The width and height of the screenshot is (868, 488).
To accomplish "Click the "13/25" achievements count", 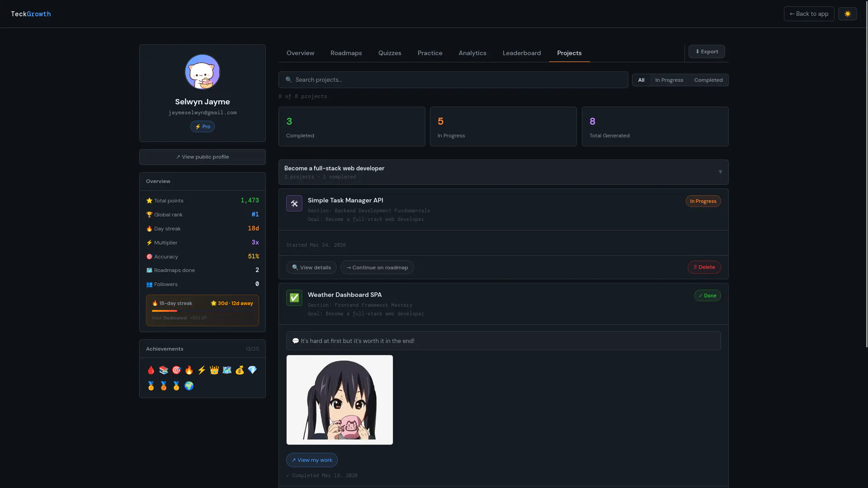I will [x=252, y=349].
